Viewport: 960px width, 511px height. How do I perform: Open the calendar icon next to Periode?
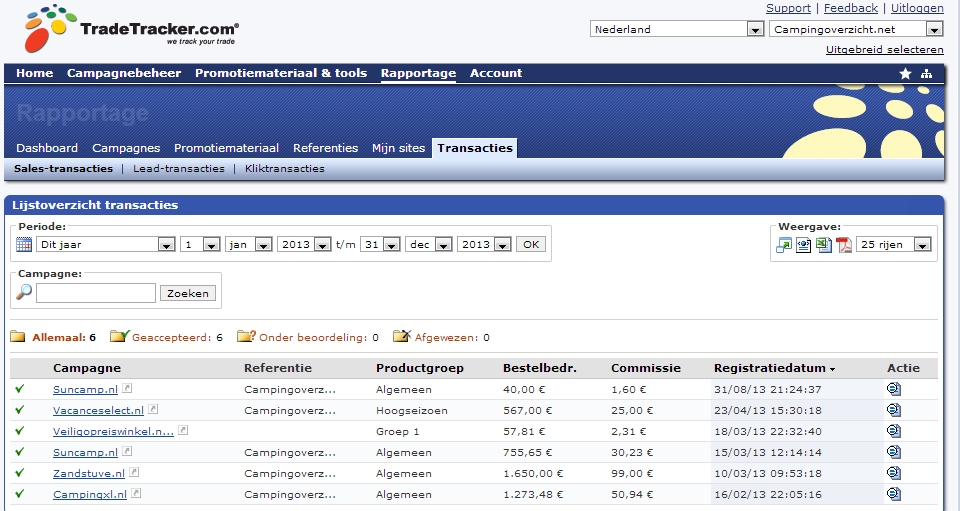[x=24, y=245]
